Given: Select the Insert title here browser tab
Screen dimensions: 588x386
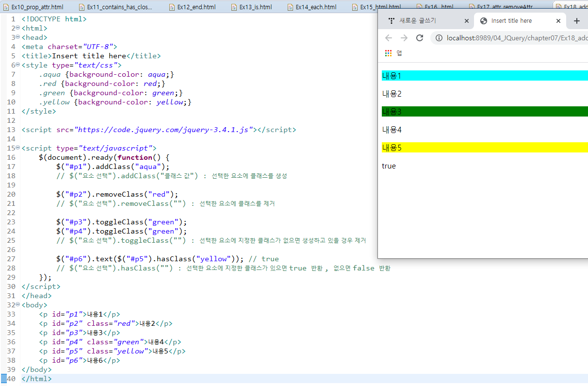Looking at the screenshot, I should click(x=519, y=21).
